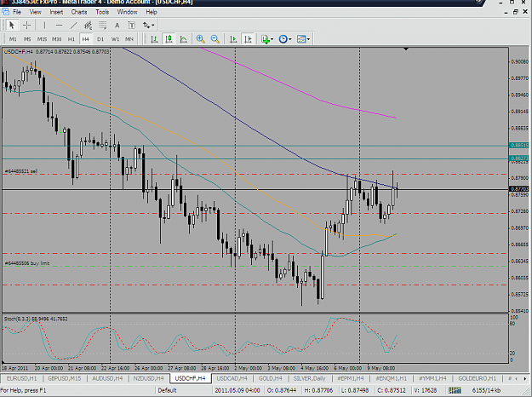This screenshot has width=532, height=397.
Task: Activate the Crosshair tool
Action: 26,25
